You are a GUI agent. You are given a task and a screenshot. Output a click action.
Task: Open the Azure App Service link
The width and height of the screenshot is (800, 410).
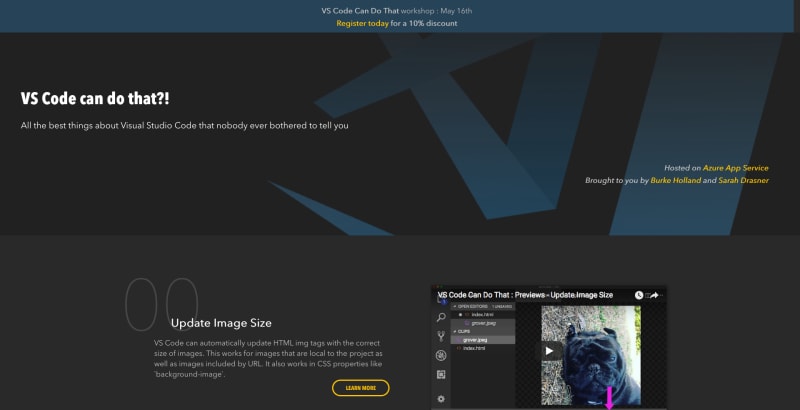735,168
